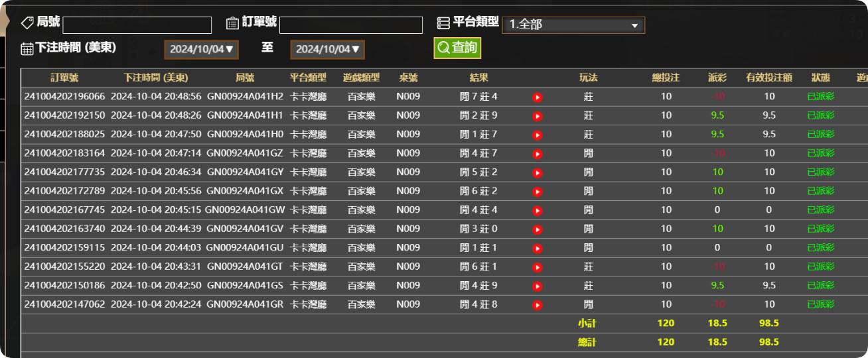Click the 結果 column header
This screenshot has height=358, width=868.
point(478,78)
